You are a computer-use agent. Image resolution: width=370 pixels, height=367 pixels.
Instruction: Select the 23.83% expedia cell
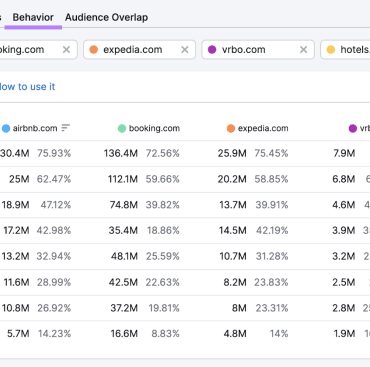271,282
